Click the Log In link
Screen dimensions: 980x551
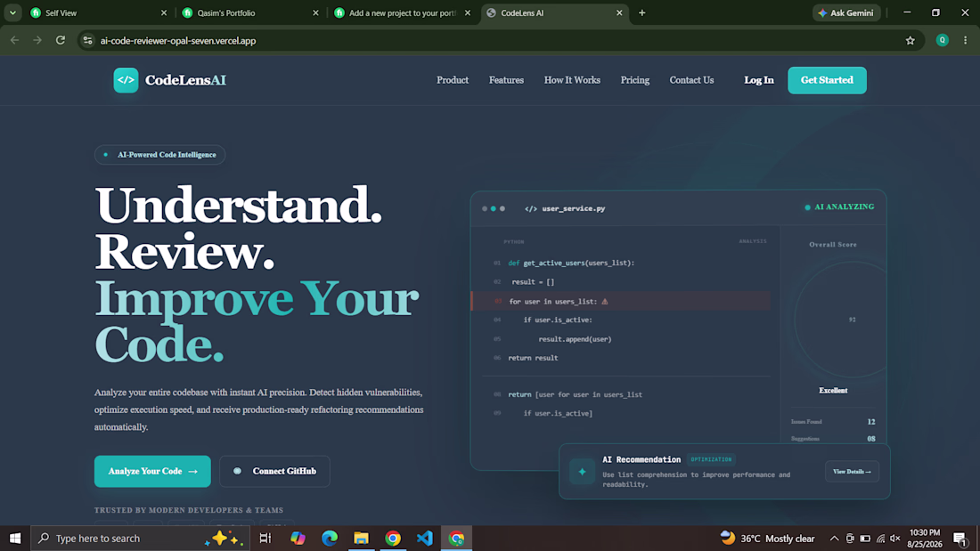(x=759, y=80)
